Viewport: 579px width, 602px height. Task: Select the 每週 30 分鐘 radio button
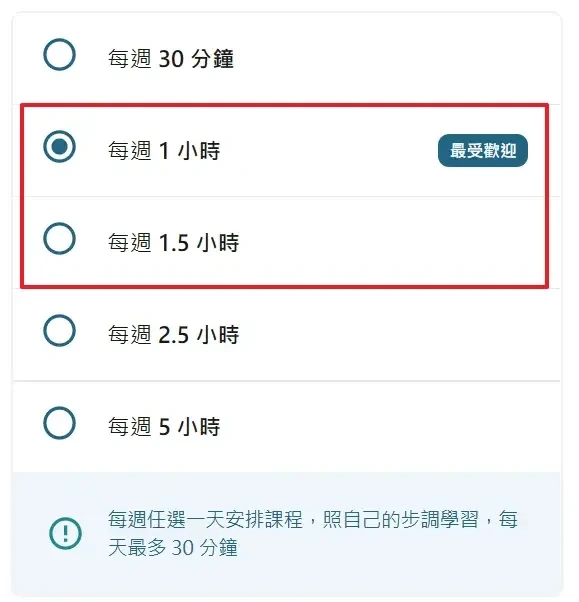tap(59, 55)
